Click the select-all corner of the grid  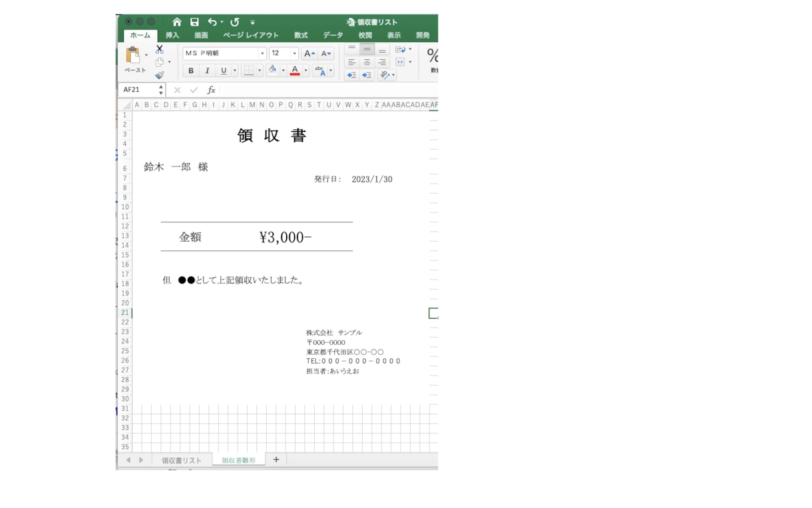126,105
